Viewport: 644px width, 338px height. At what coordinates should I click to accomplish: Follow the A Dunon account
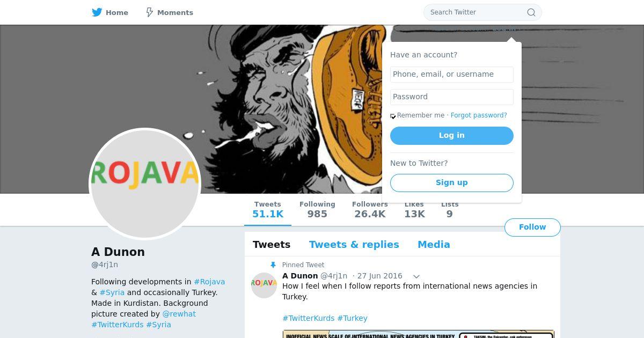[x=532, y=227]
